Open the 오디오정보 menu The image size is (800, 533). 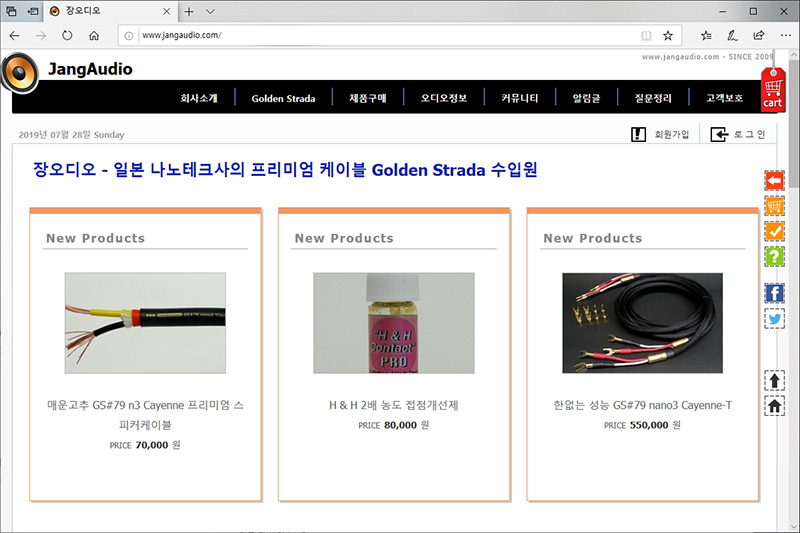(x=444, y=98)
